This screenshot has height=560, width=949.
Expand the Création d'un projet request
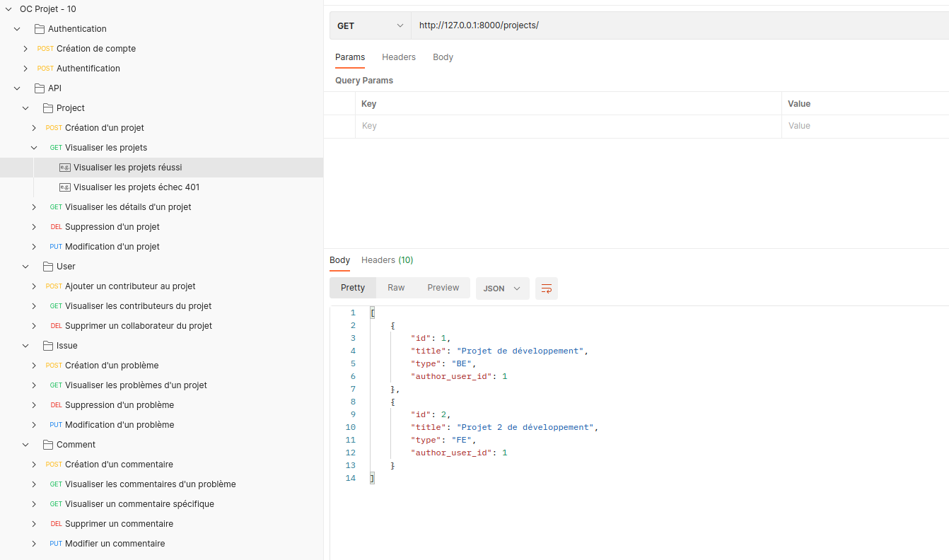coord(34,128)
